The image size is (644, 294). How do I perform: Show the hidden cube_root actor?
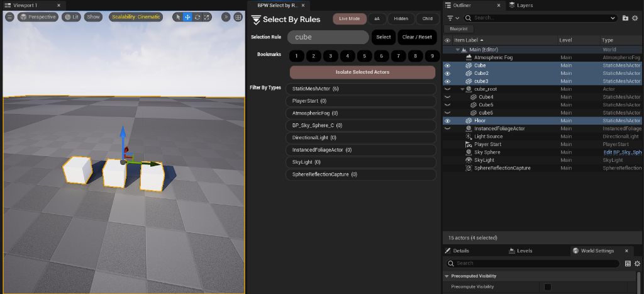pyautogui.click(x=448, y=89)
